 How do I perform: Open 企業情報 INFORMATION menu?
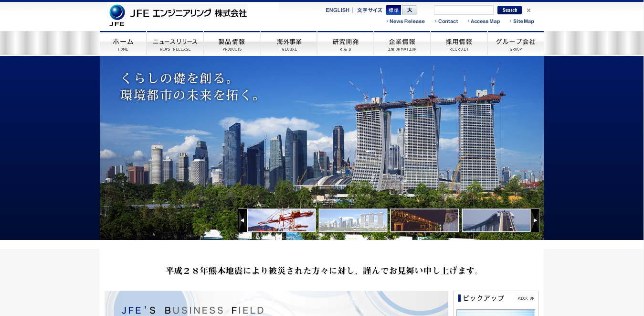[402, 44]
